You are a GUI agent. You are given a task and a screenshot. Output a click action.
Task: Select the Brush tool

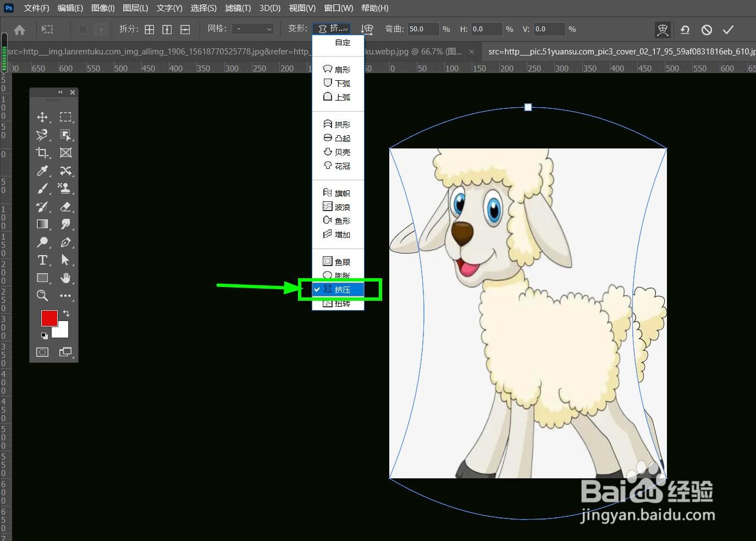[x=42, y=189]
